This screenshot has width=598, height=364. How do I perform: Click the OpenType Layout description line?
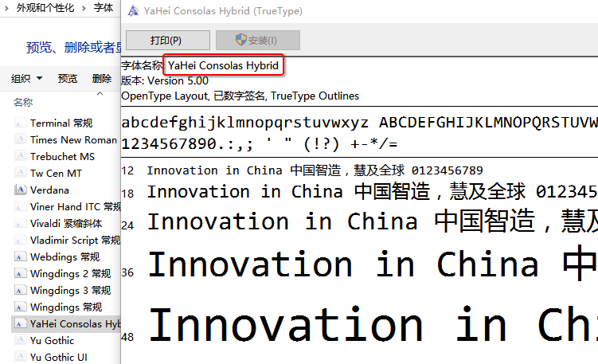240,96
